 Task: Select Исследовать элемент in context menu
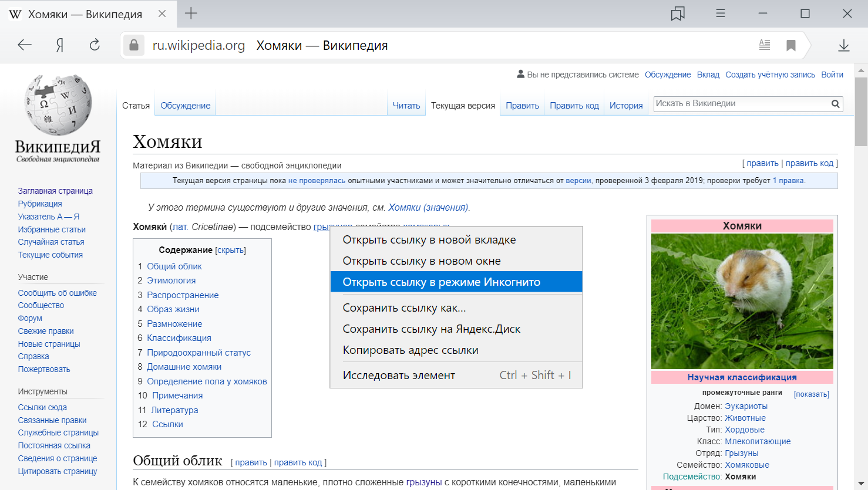coord(456,376)
